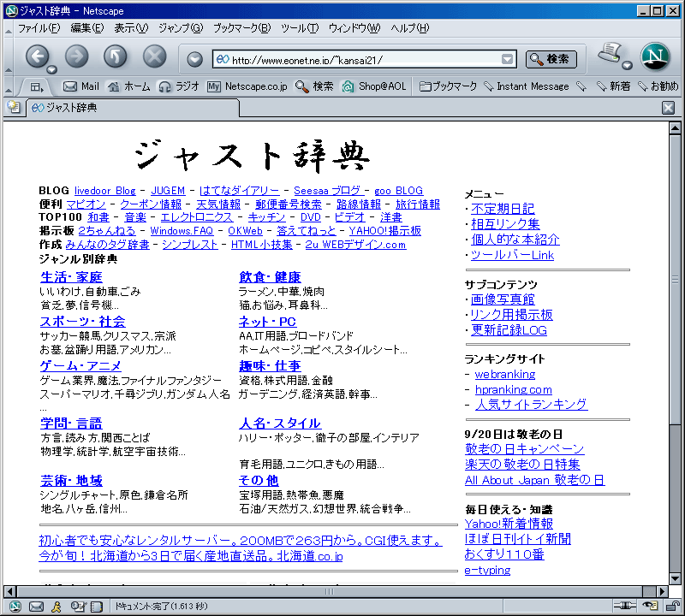Click the security lock icon in status bar

coord(673,606)
